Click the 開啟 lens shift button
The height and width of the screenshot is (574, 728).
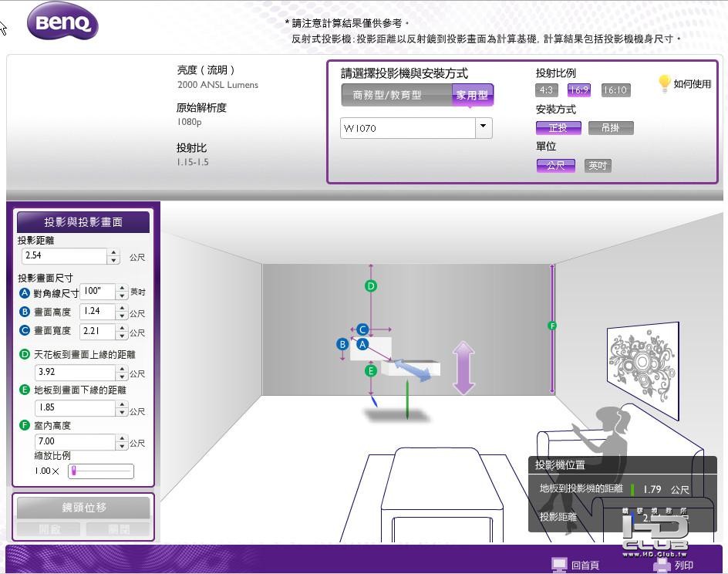(x=49, y=529)
